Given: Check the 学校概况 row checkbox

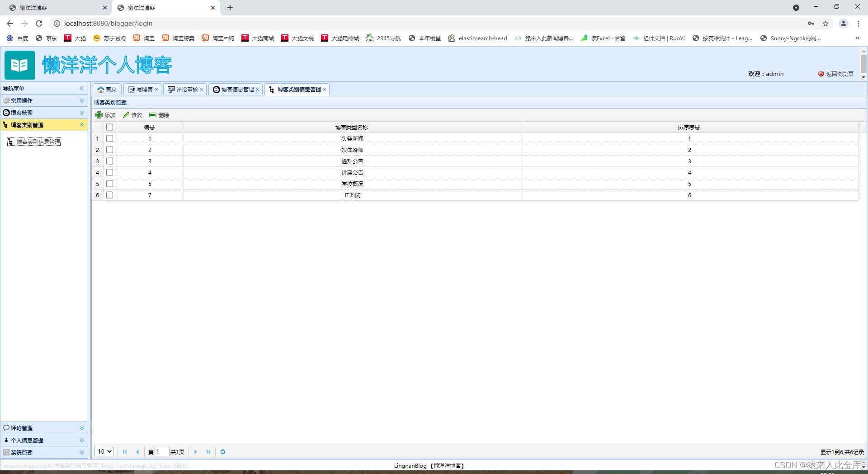Looking at the screenshot, I should tap(109, 184).
